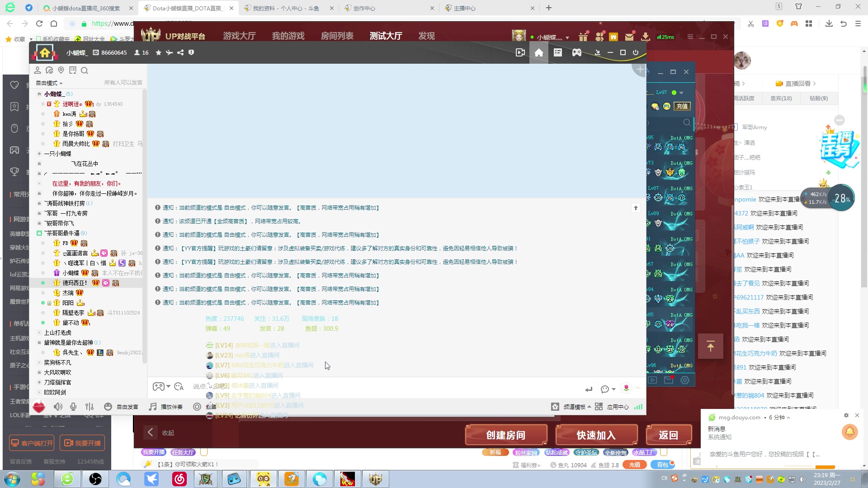Open 我的游戏 tab in UP platform
This screenshot has width=868, height=488.
tap(288, 36)
